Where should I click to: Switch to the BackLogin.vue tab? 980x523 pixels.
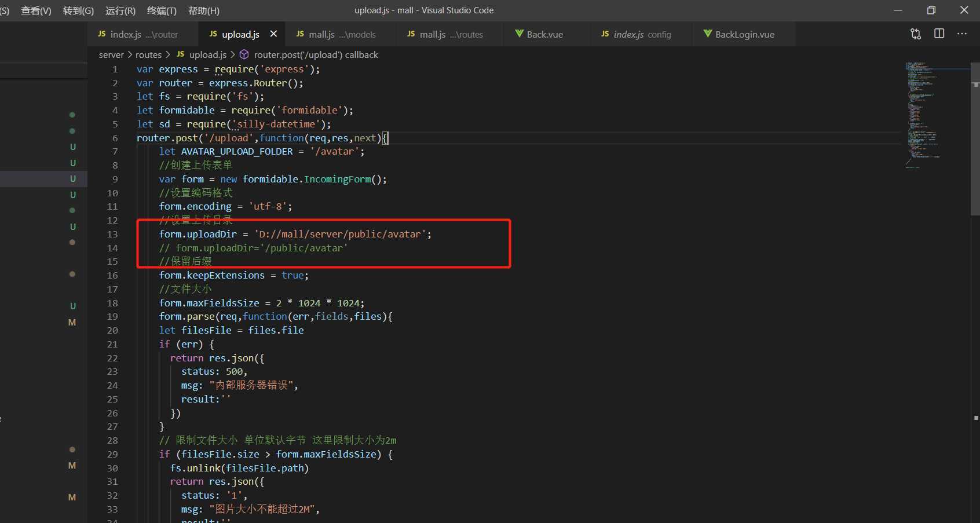tap(744, 34)
